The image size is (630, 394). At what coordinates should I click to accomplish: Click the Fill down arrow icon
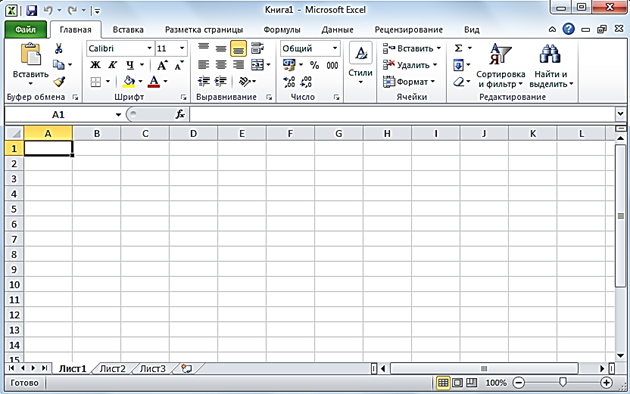click(458, 65)
